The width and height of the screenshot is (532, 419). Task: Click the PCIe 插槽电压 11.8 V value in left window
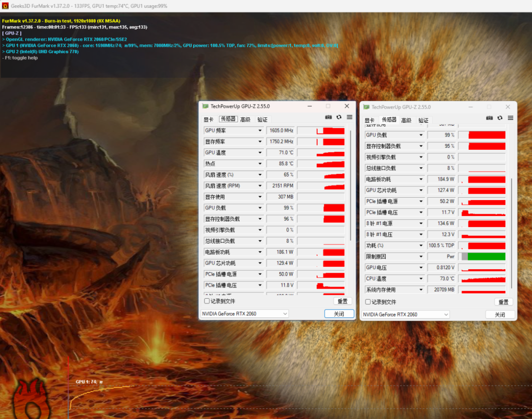point(281,285)
